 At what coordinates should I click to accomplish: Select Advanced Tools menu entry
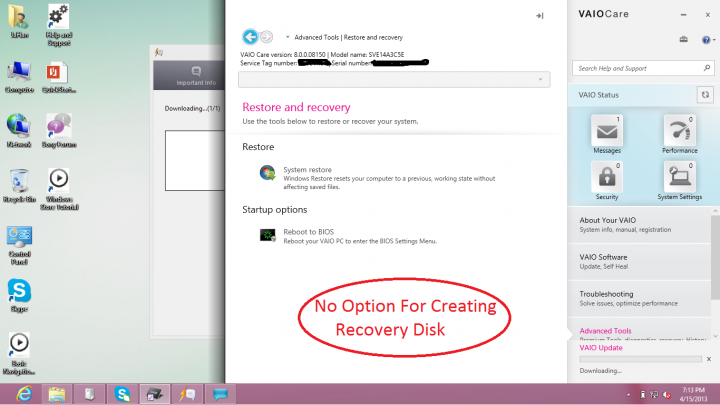(x=640, y=331)
